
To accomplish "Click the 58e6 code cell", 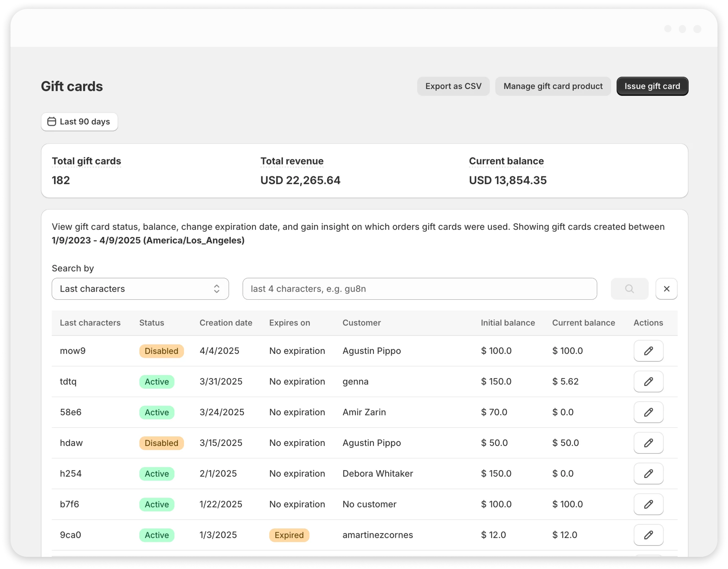I will 71,412.
